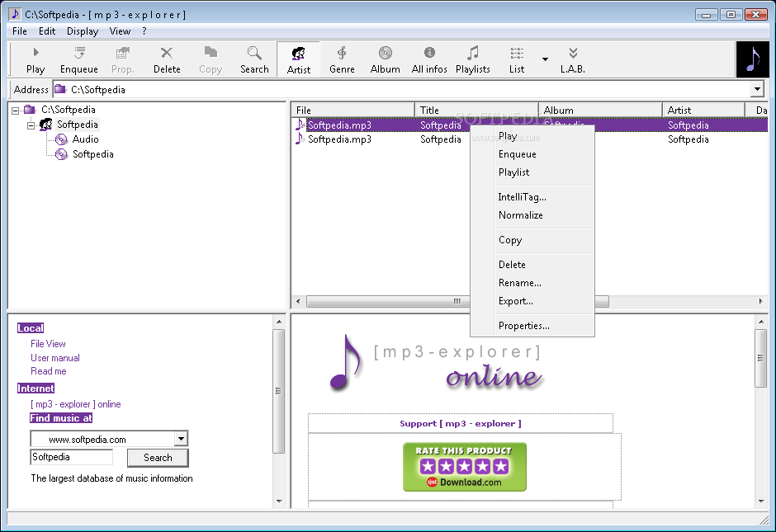The width and height of the screenshot is (776, 532).
Task: Click the Rate This Product Download.com banner
Action: (464, 467)
